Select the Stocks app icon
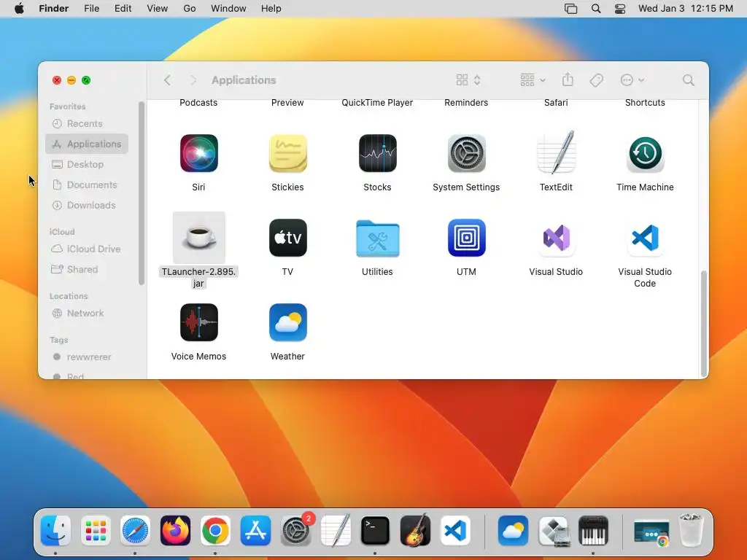 click(377, 153)
